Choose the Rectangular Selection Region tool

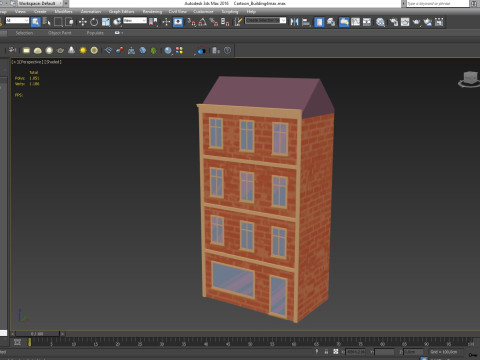pyautogui.click(x=58, y=22)
